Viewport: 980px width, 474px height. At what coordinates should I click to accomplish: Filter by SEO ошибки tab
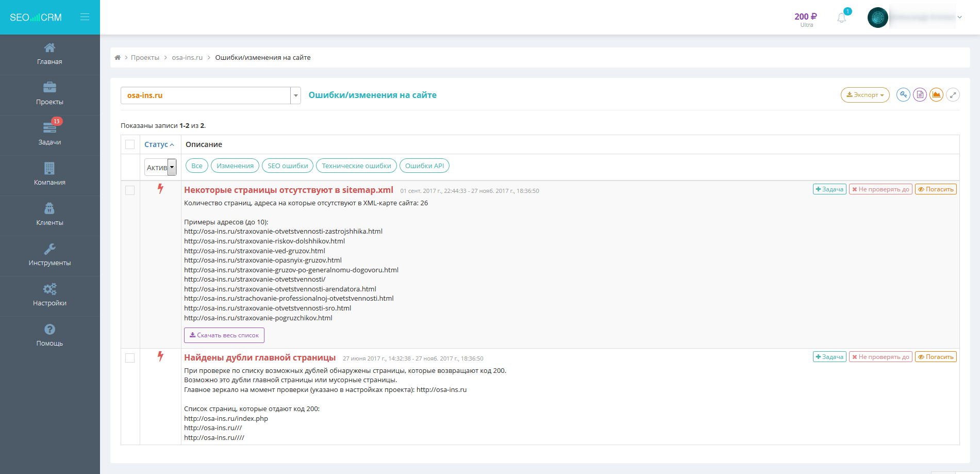(x=288, y=166)
